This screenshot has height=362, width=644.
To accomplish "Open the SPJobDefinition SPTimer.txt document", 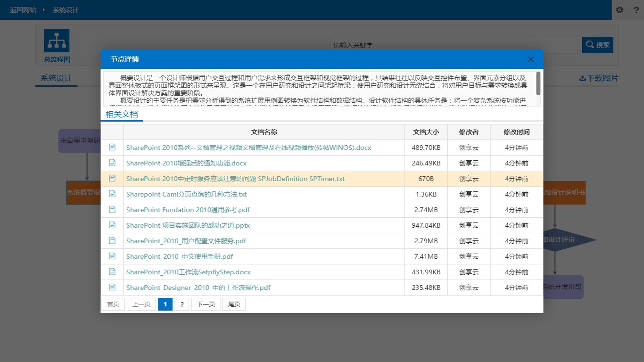I will click(235, 179).
